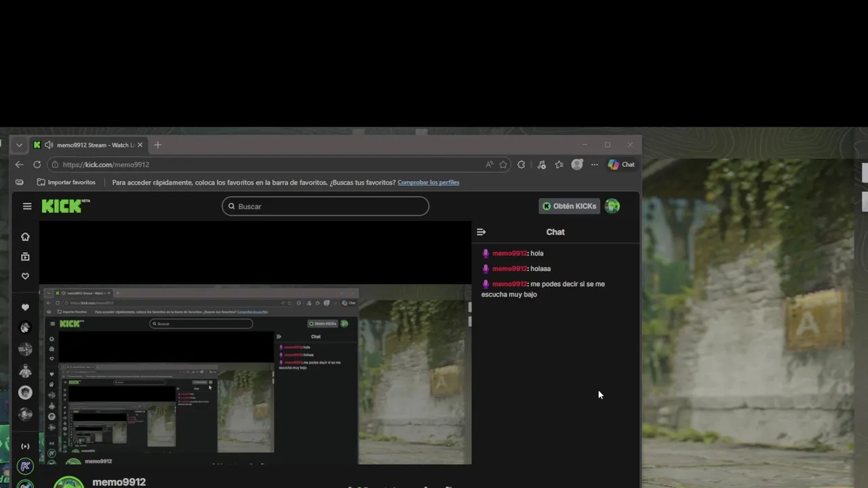Go back in the browser
The width and height of the screenshot is (868, 488).
tap(19, 165)
